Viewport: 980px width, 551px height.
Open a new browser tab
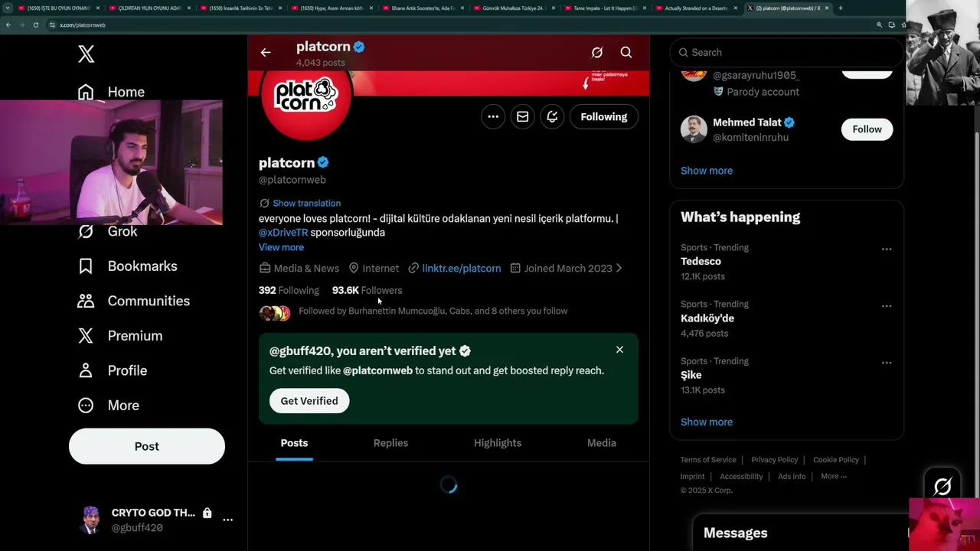pyautogui.click(x=841, y=8)
